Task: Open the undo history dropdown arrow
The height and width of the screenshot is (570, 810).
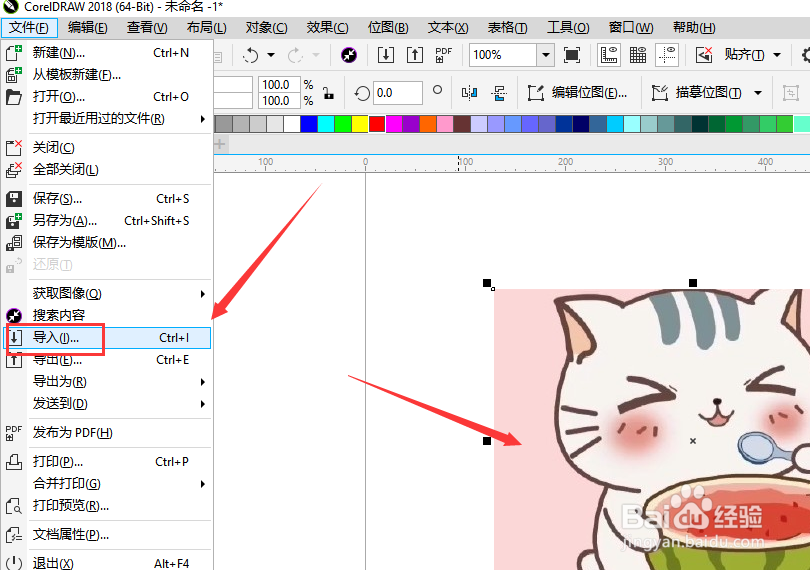Action: pos(271,55)
